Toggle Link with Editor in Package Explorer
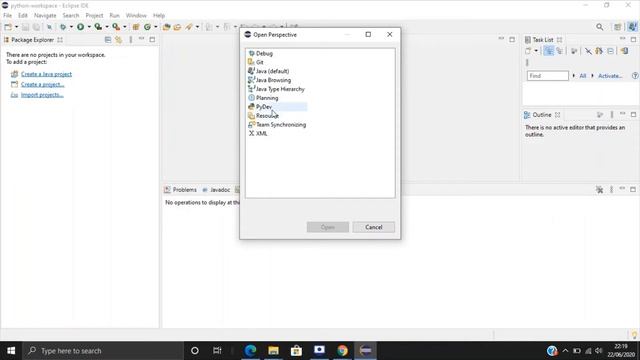 (118, 40)
